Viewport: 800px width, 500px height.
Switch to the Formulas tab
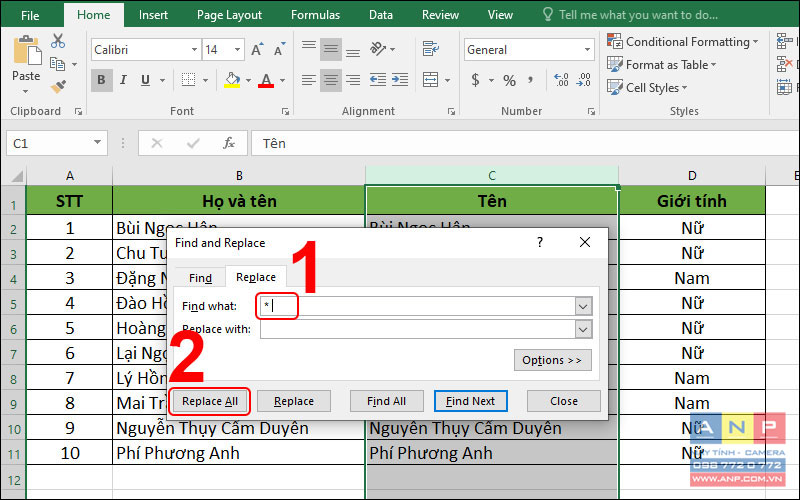click(x=315, y=15)
